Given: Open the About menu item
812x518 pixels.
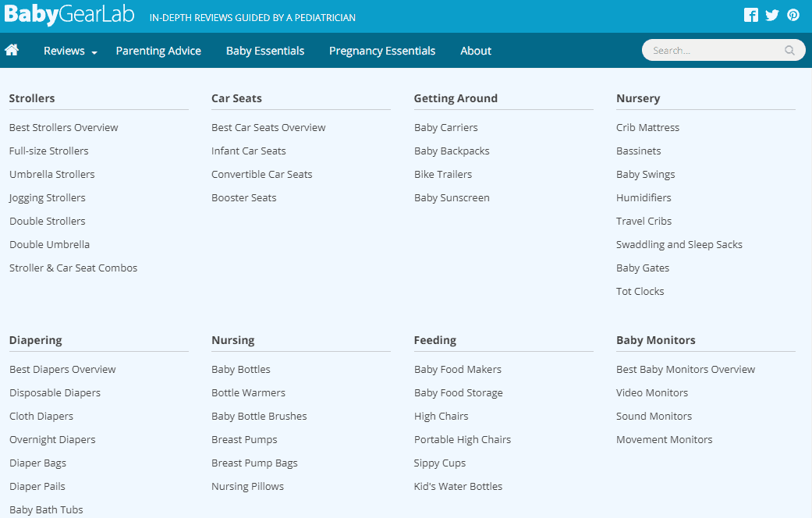Looking at the screenshot, I should (x=476, y=51).
